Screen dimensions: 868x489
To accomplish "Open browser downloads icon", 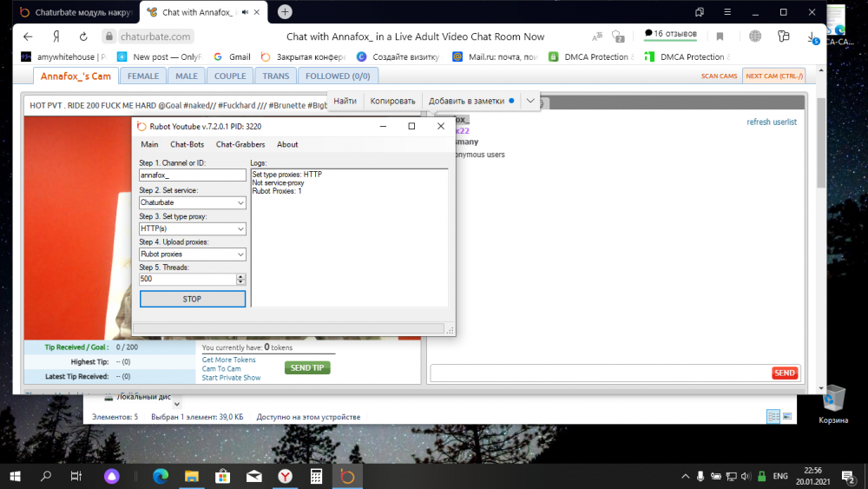I will 813,37.
